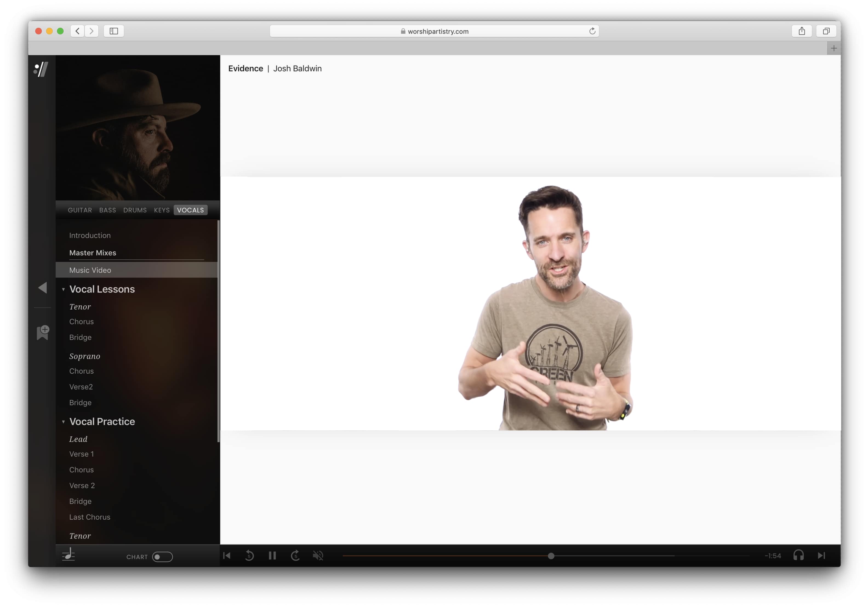Open the Introduction lesson link
This screenshot has width=868, height=607.
click(90, 236)
